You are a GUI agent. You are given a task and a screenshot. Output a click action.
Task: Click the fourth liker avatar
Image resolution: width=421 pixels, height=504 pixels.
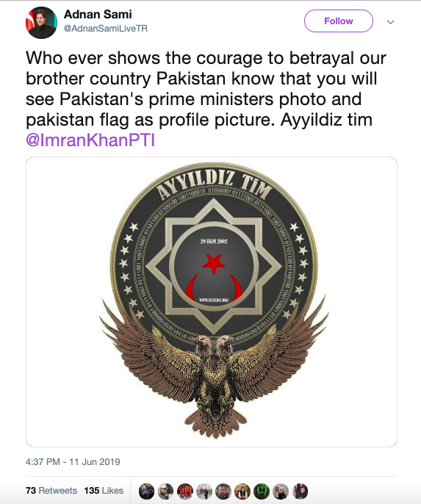pos(204,491)
